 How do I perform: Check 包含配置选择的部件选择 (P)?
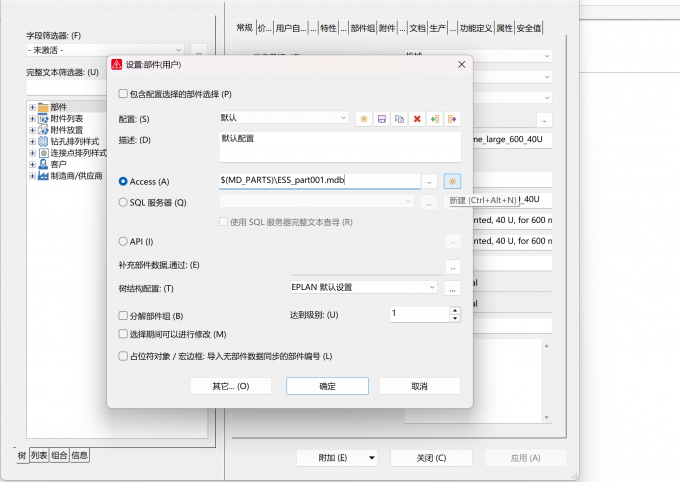tap(123, 94)
